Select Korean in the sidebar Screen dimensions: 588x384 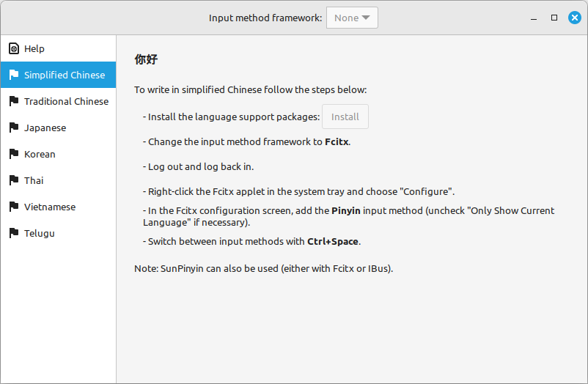click(x=40, y=154)
